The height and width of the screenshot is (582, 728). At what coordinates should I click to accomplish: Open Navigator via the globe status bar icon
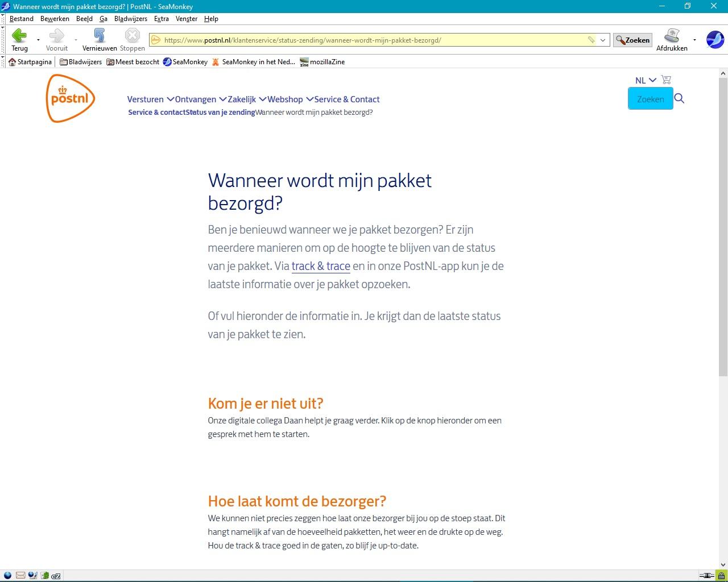(7, 575)
